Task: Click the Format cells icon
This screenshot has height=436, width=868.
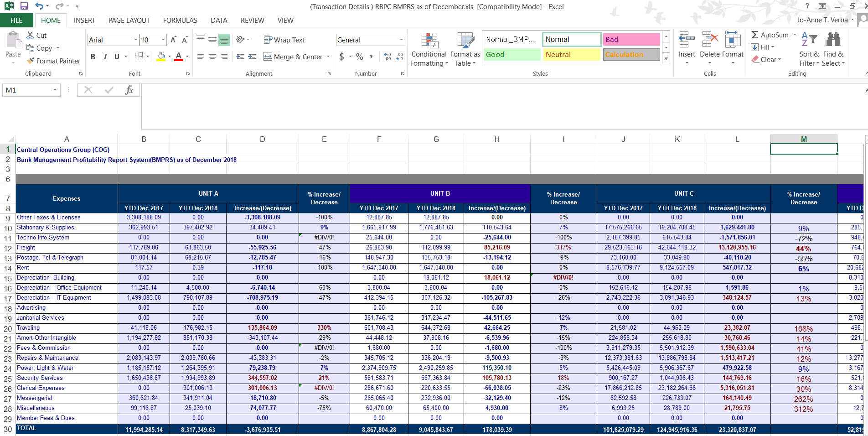Action: pos(733,40)
